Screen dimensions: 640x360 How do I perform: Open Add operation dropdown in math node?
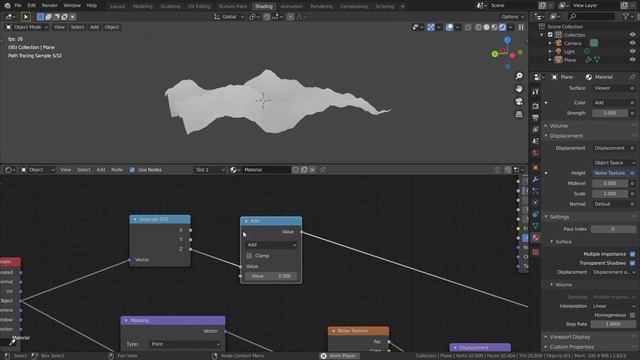[x=271, y=244]
